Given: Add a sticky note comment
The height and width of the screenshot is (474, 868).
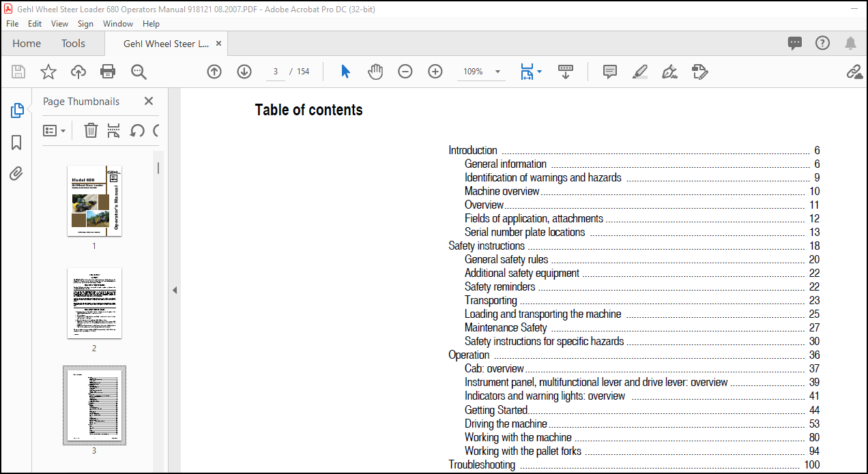Looking at the screenshot, I should (610, 72).
